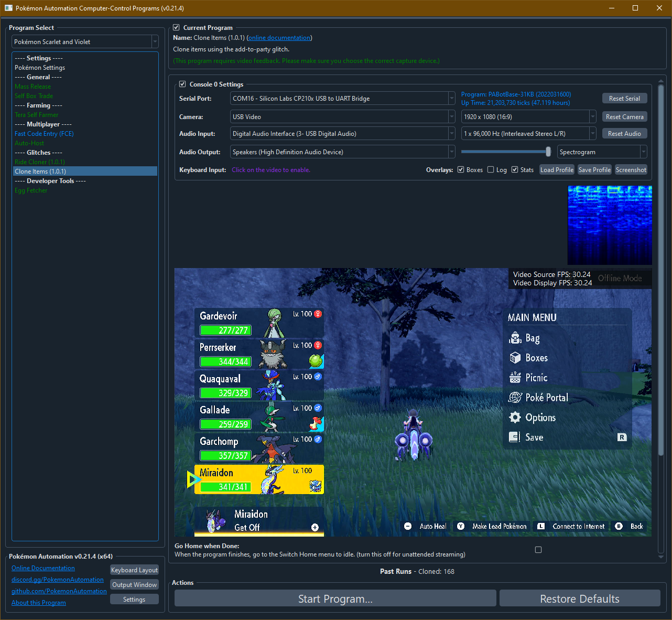Click the Picnic basket icon
This screenshot has height=620, width=672.
(515, 378)
